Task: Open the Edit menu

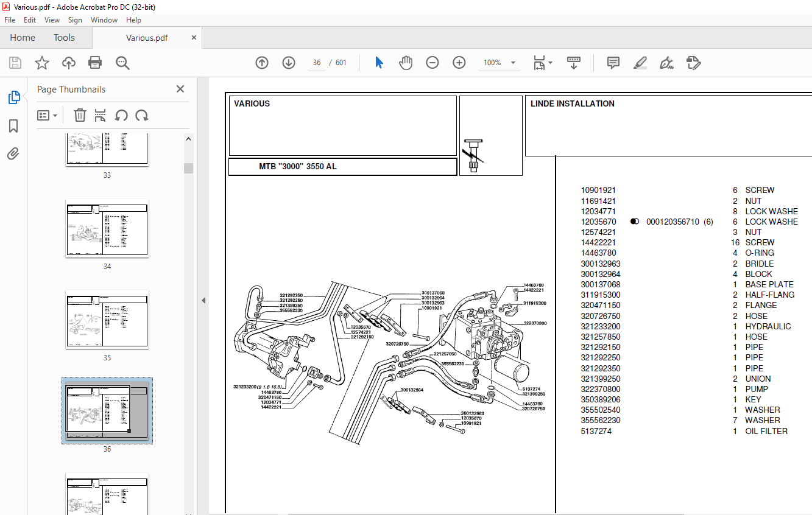Action: pos(30,20)
